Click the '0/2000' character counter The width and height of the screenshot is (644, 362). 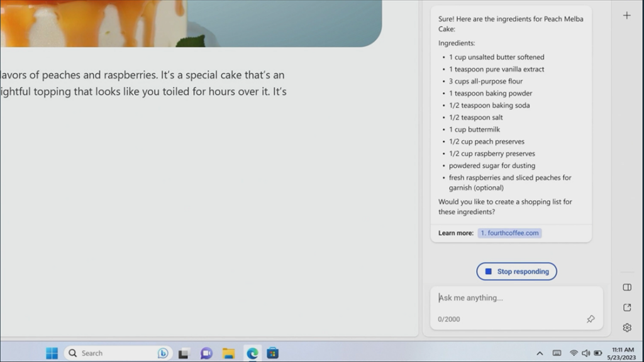(449, 319)
